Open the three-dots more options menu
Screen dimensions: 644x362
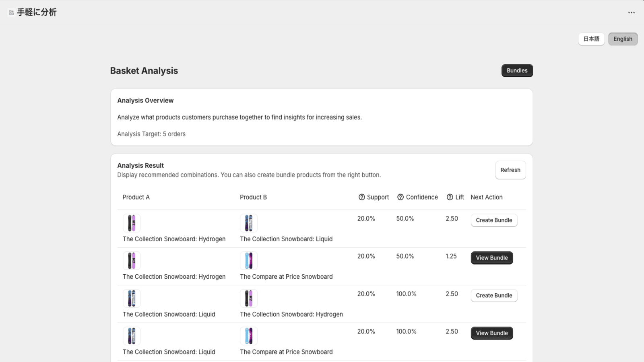pyautogui.click(x=632, y=12)
